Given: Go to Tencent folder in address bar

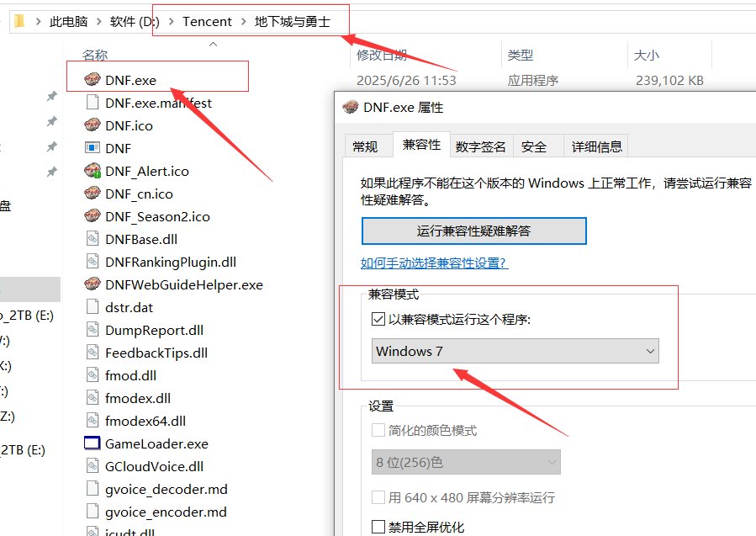Looking at the screenshot, I should pos(207,22).
